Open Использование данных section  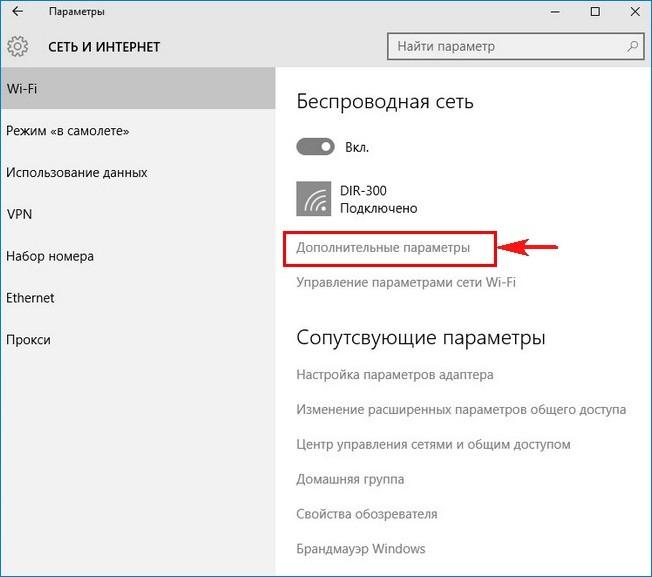click(x=138, y=173)
